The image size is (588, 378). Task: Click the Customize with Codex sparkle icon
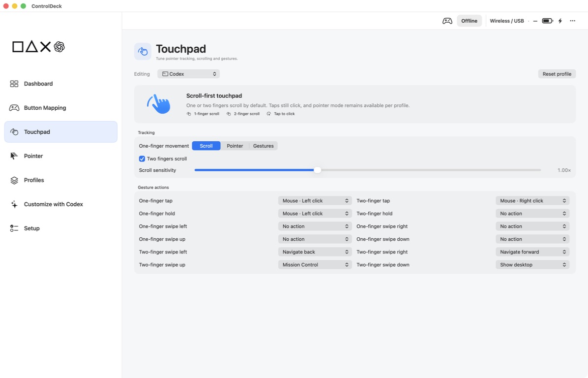14,204
